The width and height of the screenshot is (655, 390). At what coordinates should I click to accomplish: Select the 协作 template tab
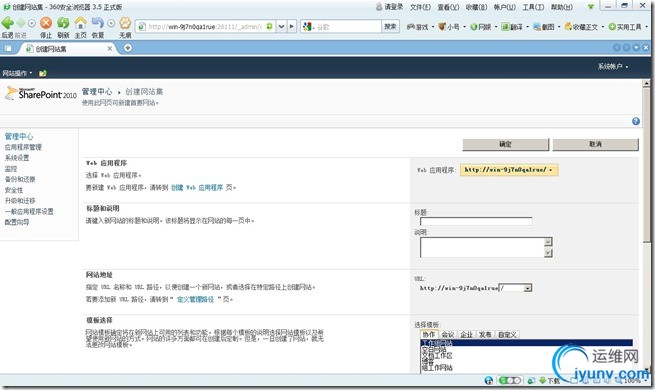coord(429,334)
